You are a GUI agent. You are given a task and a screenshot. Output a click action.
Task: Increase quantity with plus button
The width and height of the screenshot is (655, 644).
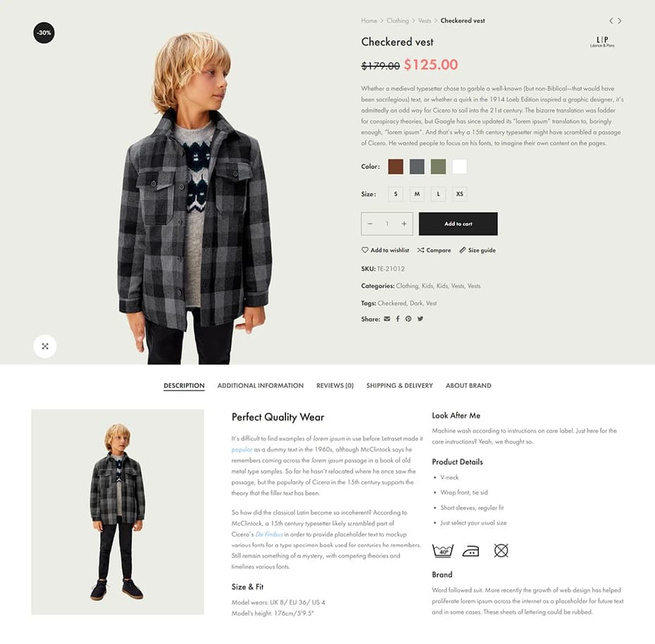tap(404, 224)
